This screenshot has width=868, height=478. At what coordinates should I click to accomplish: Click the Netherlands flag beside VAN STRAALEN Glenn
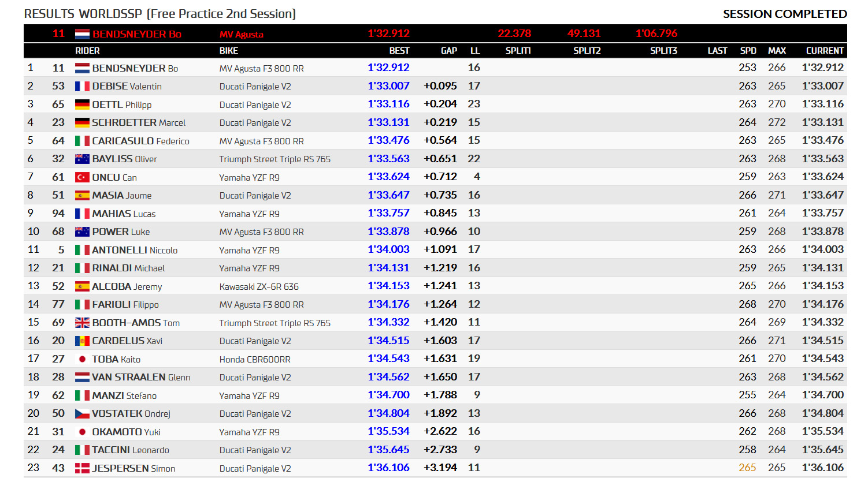coord(82,377)
